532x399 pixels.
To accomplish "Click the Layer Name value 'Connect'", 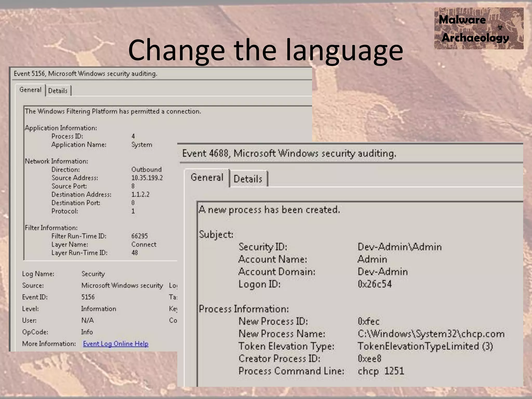I will [144, 244].
